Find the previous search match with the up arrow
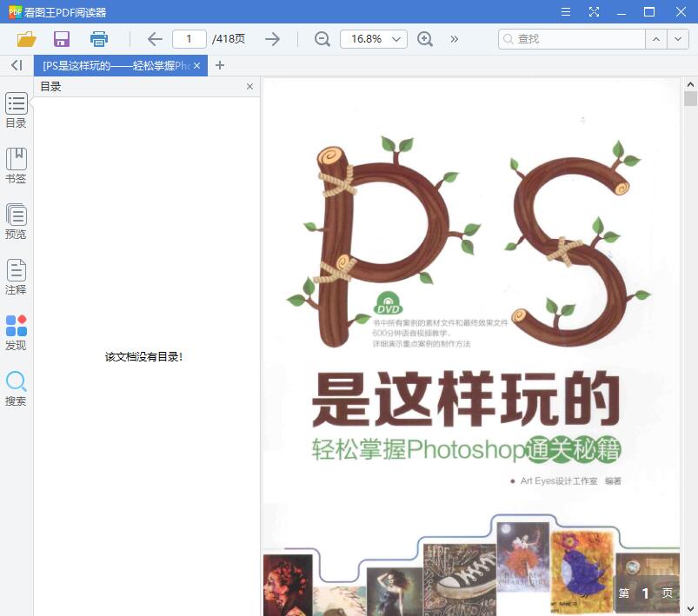The height and width of the screenshot is (616, 698). 656,39
